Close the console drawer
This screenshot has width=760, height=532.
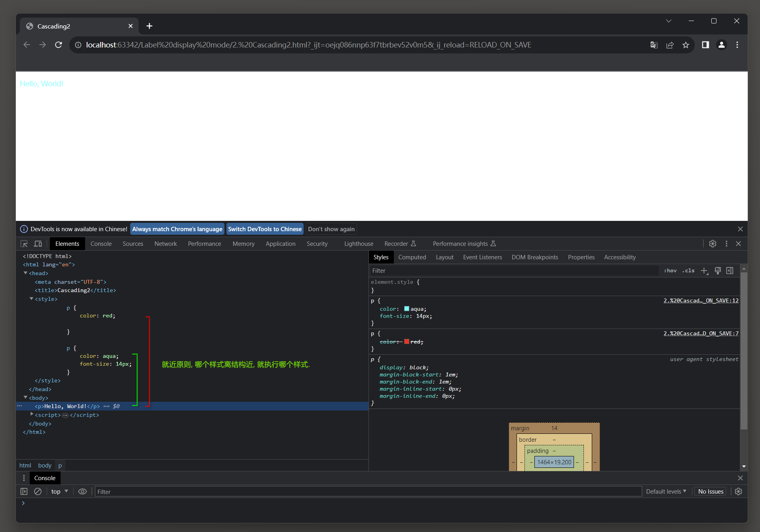pyautogui.click(x=740, y=478)
